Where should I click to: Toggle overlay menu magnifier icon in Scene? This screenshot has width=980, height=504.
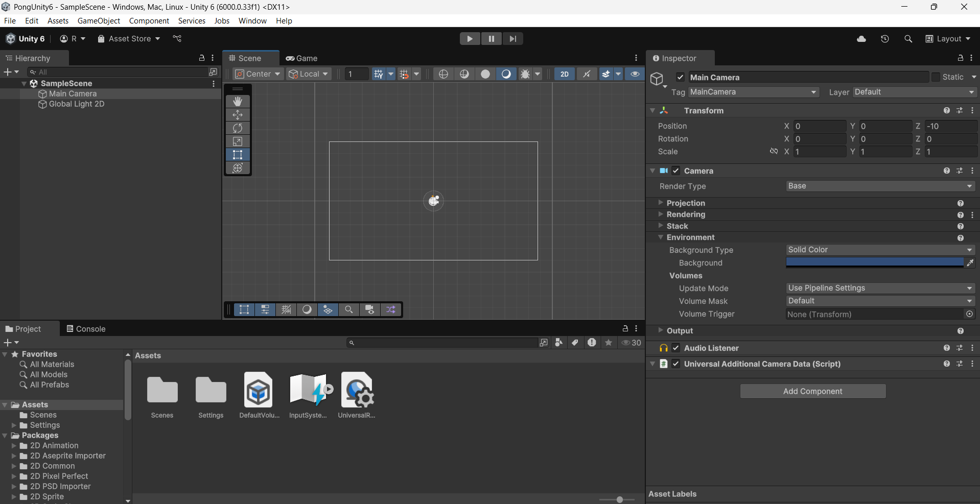[349, 309]
